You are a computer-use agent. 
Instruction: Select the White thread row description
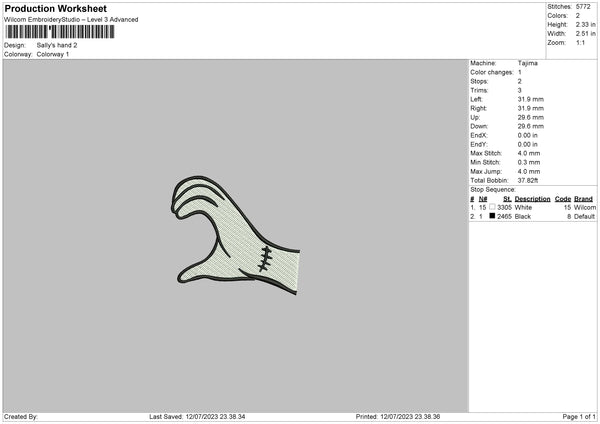click(x=523, y=207)
